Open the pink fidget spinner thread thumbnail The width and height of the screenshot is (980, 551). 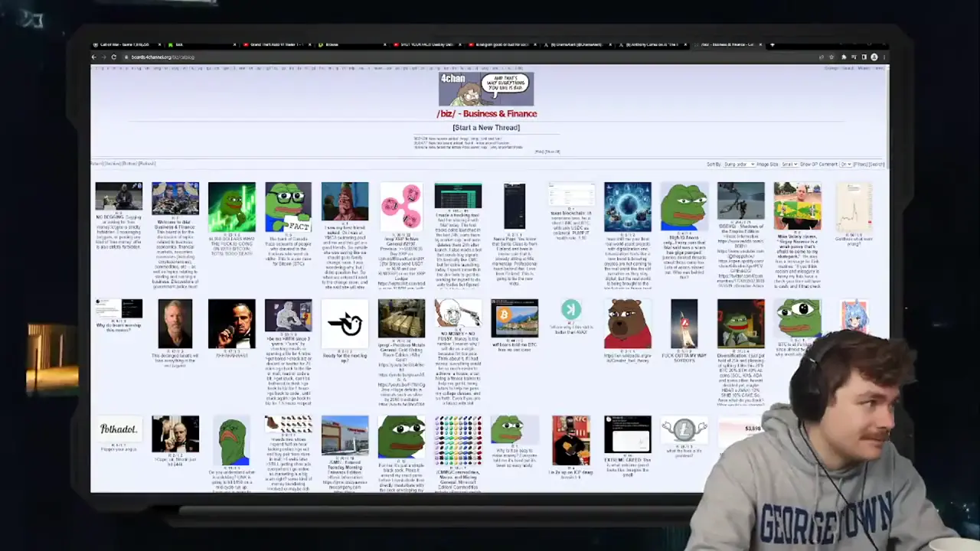point(401,206)
